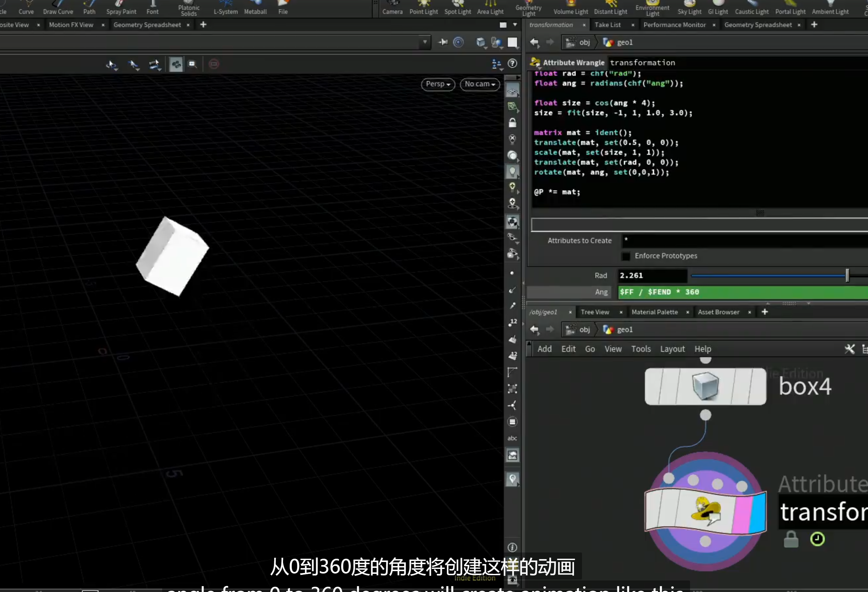The width and height of the screenshot is (868, 592).
Task: Open the viewport help question-mark icon
Action: point(512,64)
